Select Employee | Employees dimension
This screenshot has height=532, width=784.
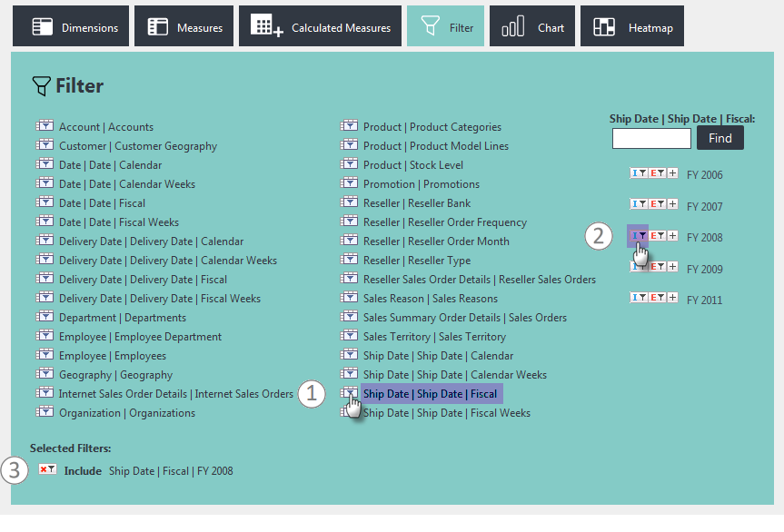113,356
